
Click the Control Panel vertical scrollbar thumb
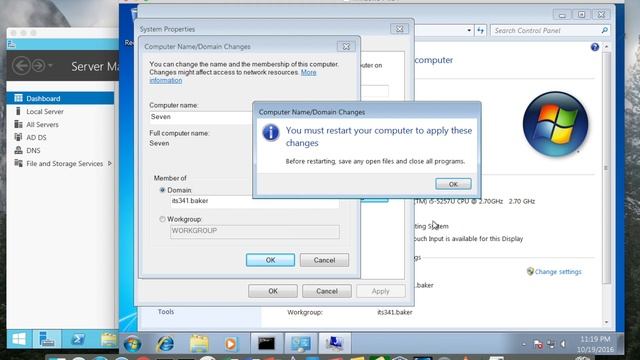click(x=607, y=167)
